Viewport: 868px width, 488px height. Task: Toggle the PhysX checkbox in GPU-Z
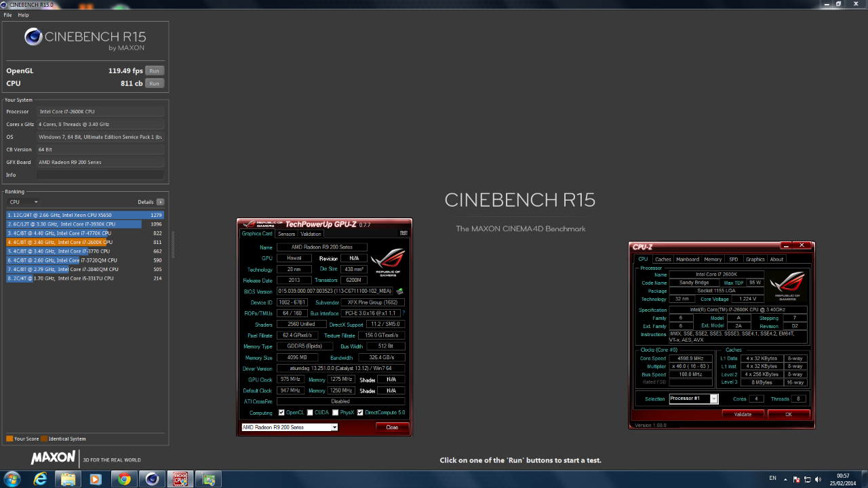pyautogui.click(x=336, y=412)
